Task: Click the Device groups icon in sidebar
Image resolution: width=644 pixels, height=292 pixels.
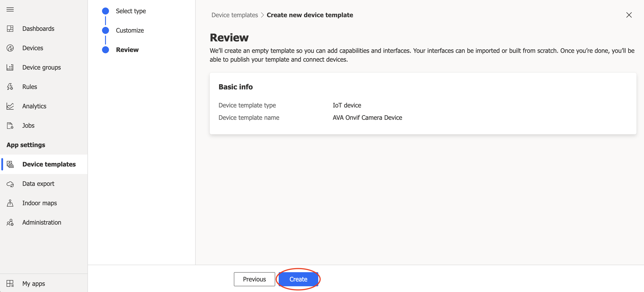Action: coord(11,67)
